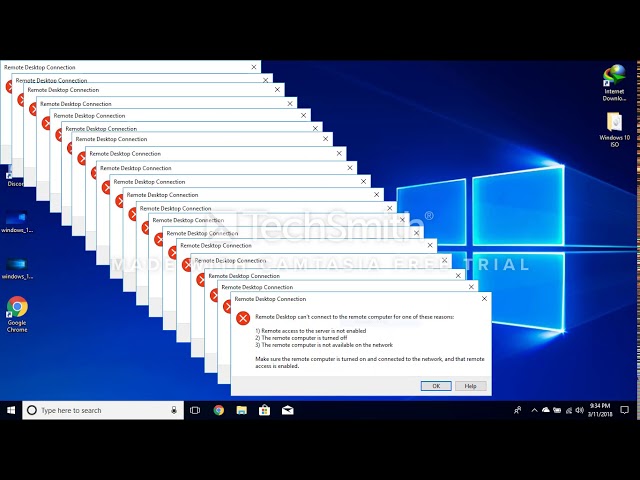The height and width of the screenshot is (480, 640).
Task: Expand hidden system tray icons
Action: [534, 410]
